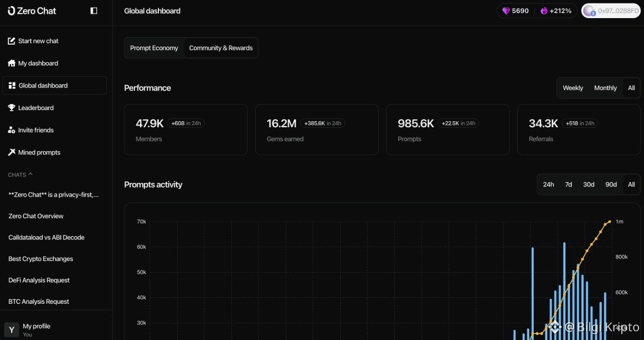Select the Prompt Economy tab

click(154, 48)
